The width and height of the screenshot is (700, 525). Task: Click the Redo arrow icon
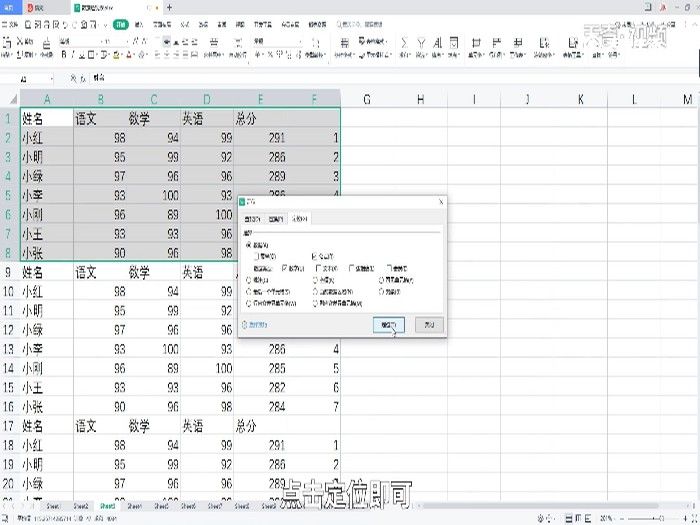(x=75, y=25)
